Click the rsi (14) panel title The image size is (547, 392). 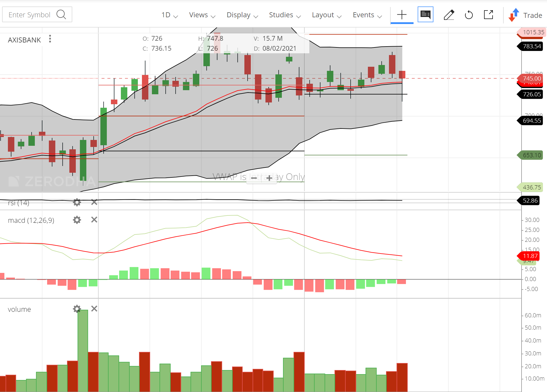tap(18, 203)
